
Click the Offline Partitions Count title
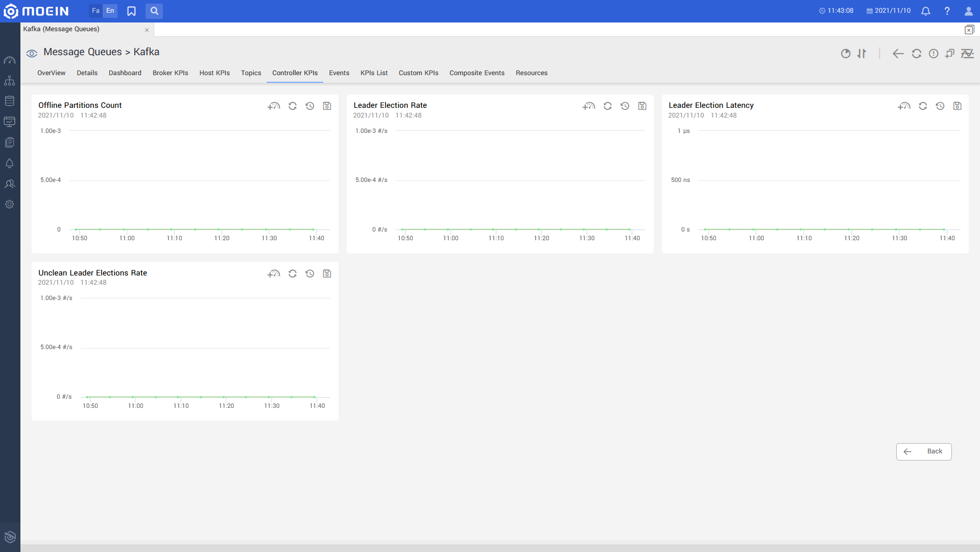click(80, 105)
